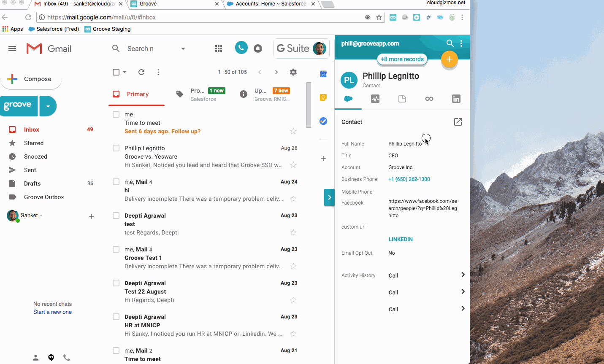
Task: Click the orange plus create button
Action: [x=450, y=59]
